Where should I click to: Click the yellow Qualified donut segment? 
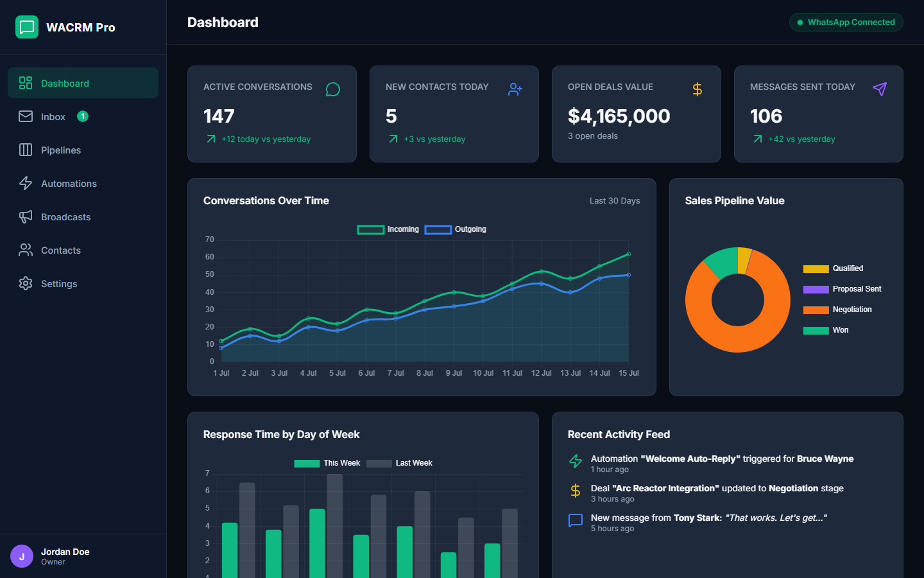click(744, 260)
